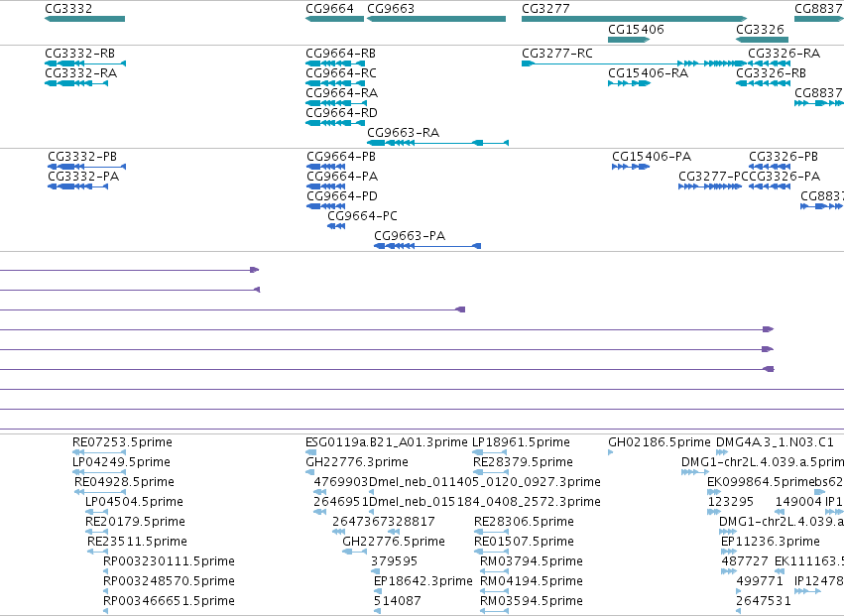The width and height of the screenshot is (844, 616).
Task: Select transcript label CG9664-RA
Action: click(x=342, y=93)
